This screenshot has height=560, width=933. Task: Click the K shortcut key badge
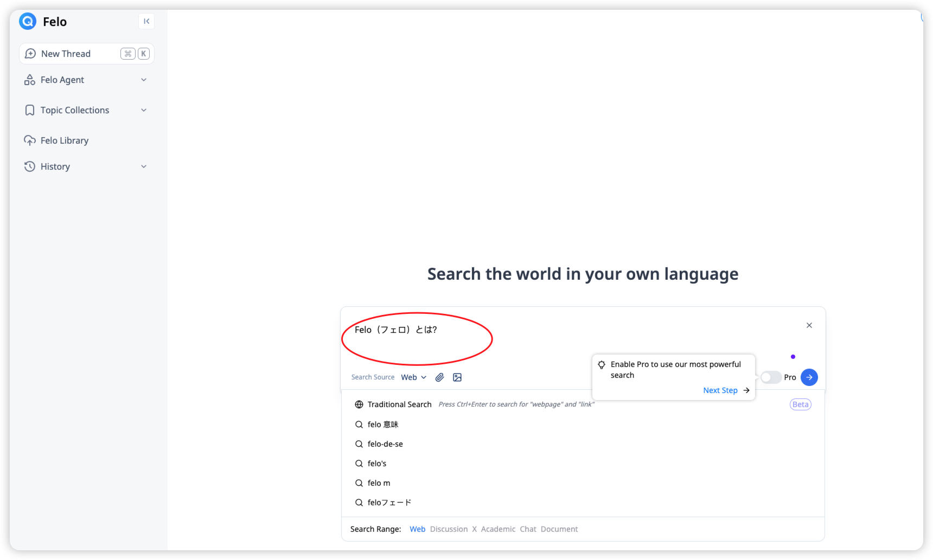point(144,54)
